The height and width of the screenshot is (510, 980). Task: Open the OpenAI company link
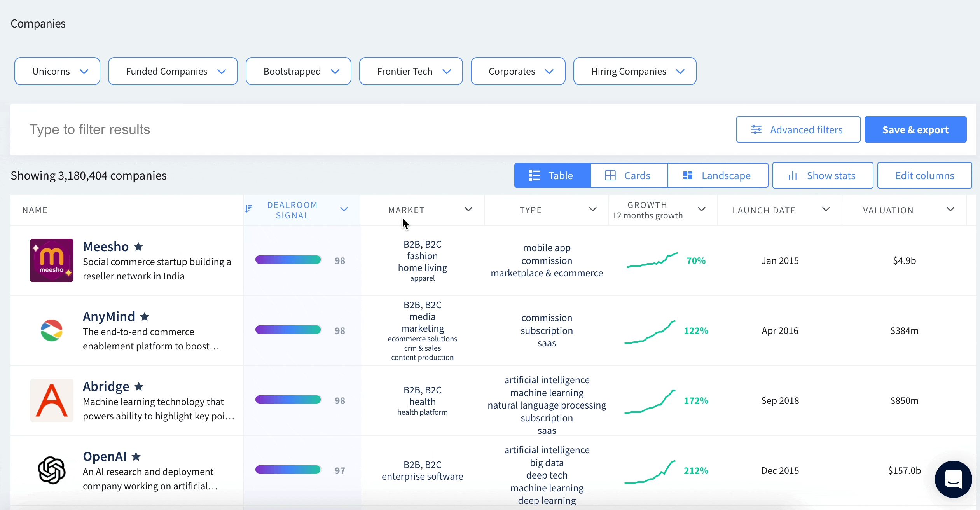click(105, 456)
